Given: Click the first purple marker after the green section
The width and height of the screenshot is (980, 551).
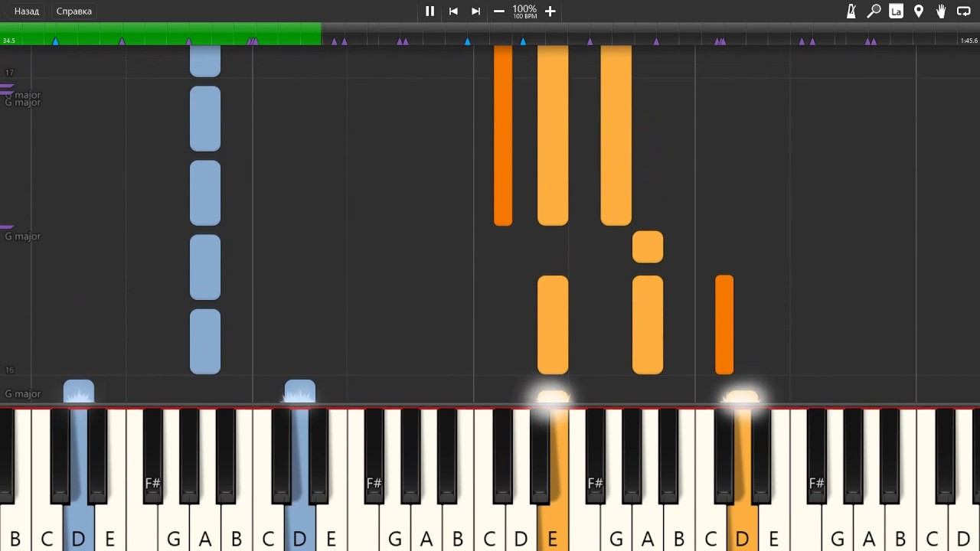Looking at the screenshot, I should pyautogui.click(x=334, y=41).
